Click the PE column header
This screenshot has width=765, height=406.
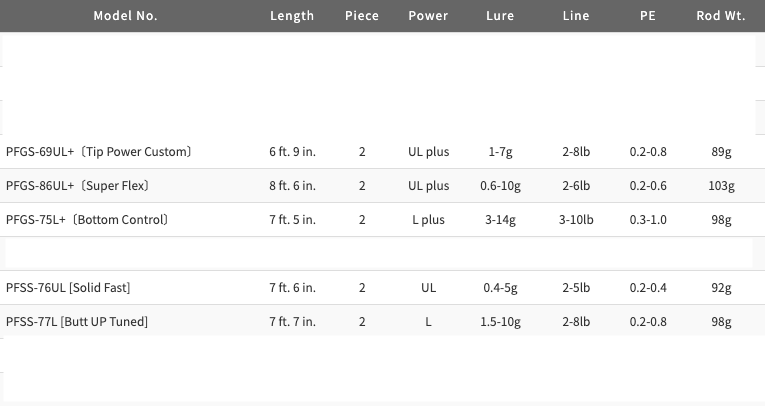(647, 16)
